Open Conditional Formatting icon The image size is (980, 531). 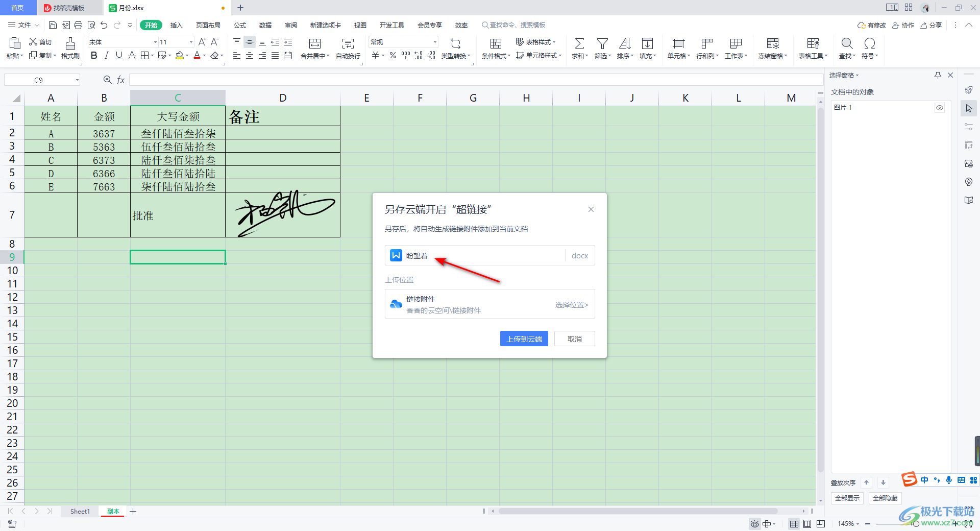(x=496, y=43)
